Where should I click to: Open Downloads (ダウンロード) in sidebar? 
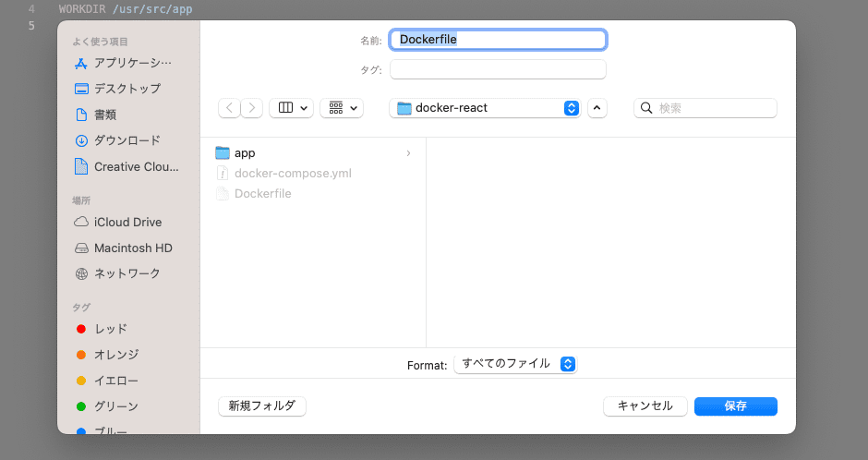pyautogui.click(x=127, y=140)
